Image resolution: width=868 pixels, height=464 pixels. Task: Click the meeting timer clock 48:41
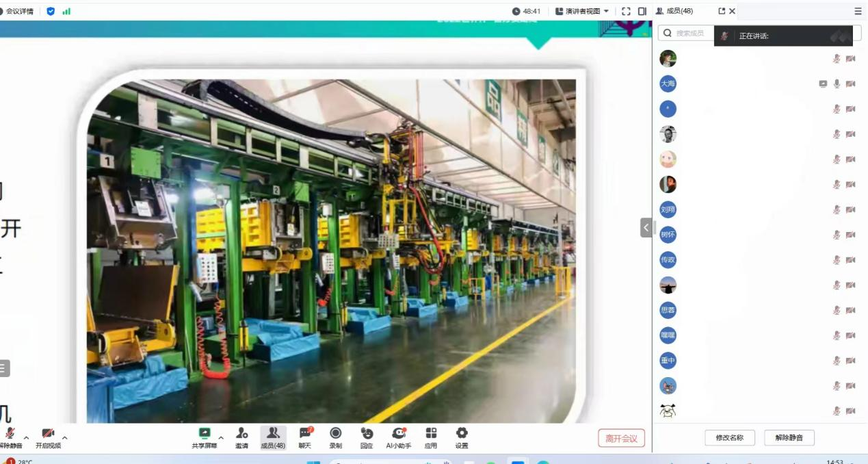(527, 11)
